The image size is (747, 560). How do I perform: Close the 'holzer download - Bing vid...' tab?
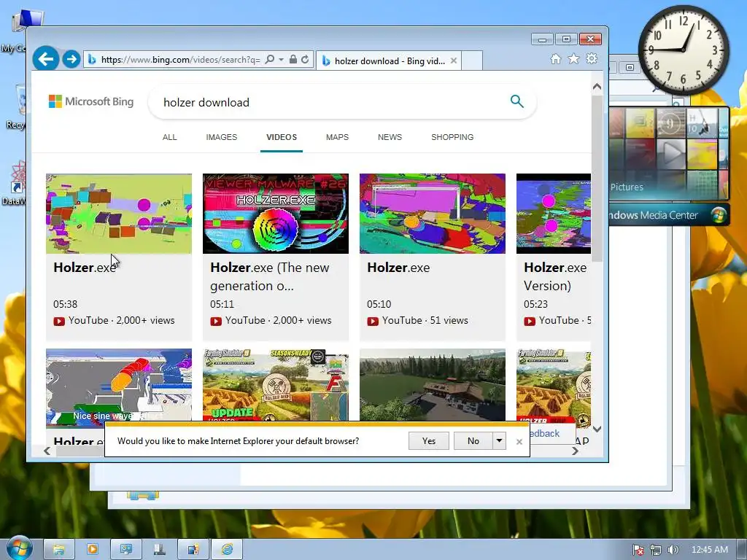[x=454, y=61]
